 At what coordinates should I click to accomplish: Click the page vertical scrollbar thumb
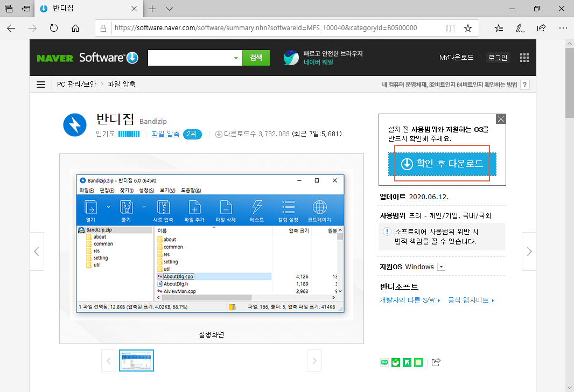click(x=570, y=82)
